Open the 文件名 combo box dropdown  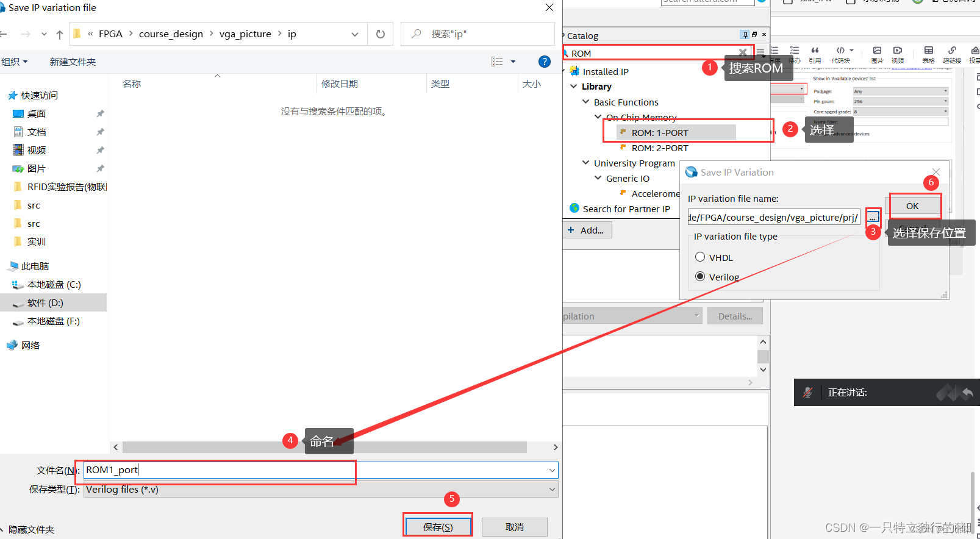pos(552,470)
